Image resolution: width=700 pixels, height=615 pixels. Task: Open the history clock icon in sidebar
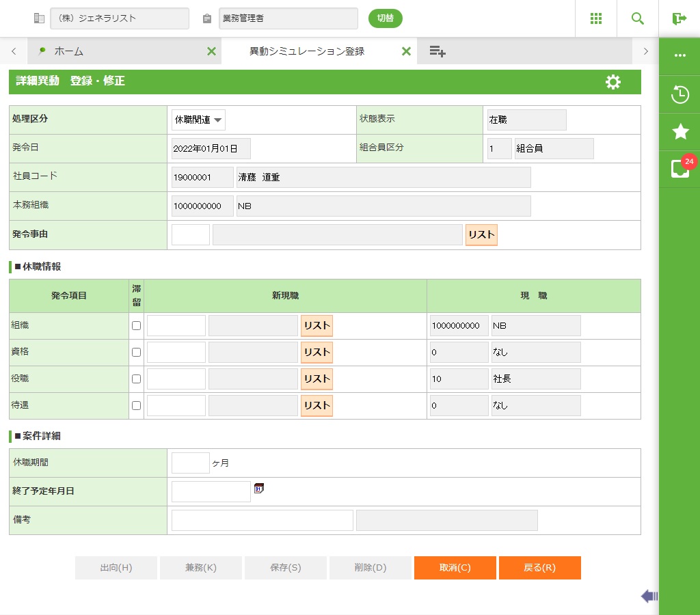[679, 94]
